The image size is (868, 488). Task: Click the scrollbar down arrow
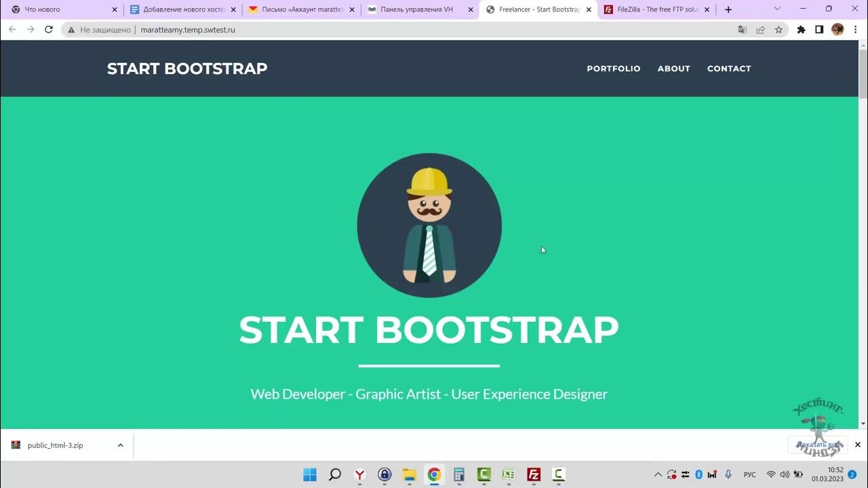(x=863, y=424)
